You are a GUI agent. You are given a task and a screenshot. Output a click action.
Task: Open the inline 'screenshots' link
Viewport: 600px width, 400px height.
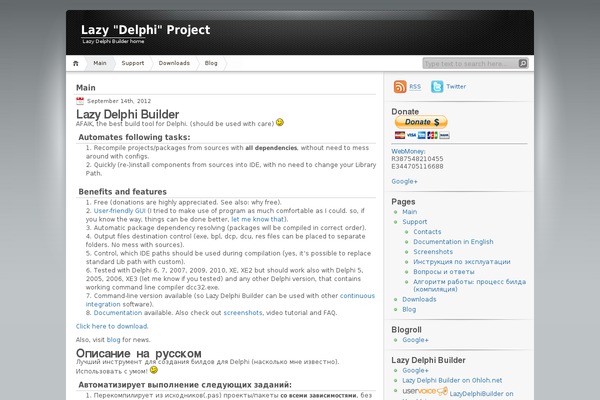(243, 313)
